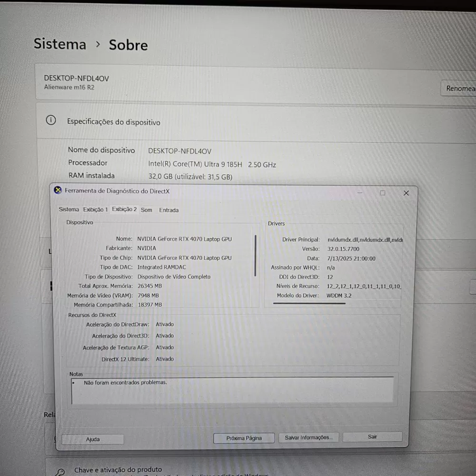Select the Exibição 2 tab
The image size is (476, 476).
click(124, 209)
